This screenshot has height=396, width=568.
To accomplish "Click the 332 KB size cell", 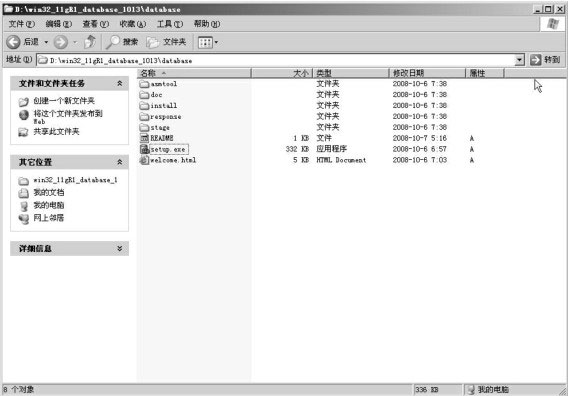I will pos(297,149).
